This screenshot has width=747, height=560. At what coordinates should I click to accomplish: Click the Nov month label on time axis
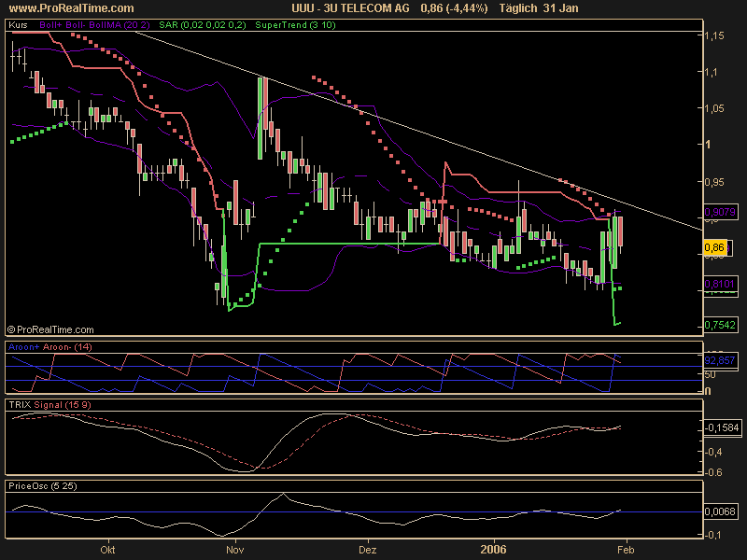[235, 550]
